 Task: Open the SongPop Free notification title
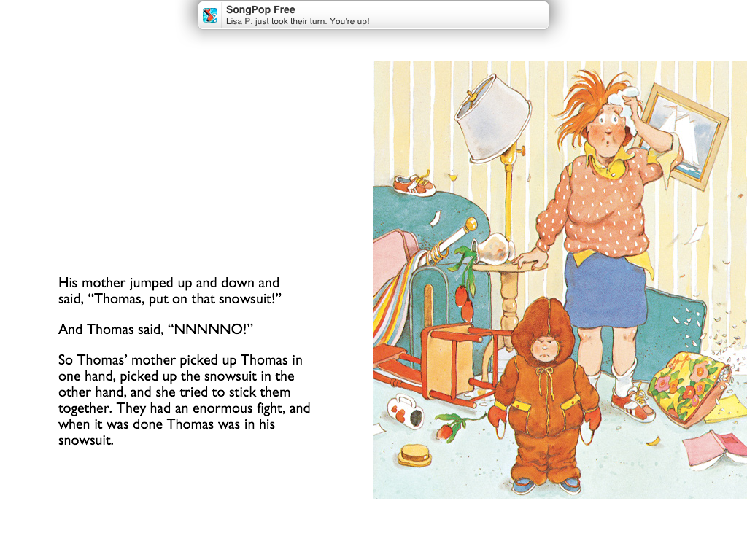(260, 9)
